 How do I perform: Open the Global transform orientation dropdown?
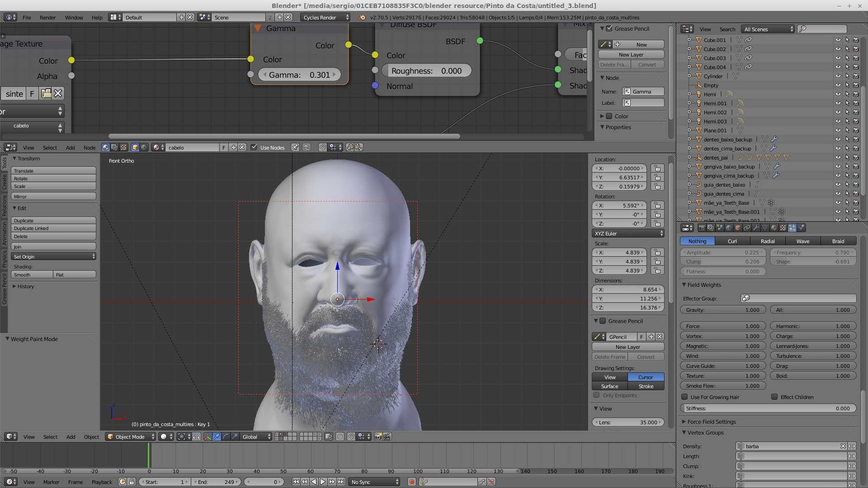256,436
